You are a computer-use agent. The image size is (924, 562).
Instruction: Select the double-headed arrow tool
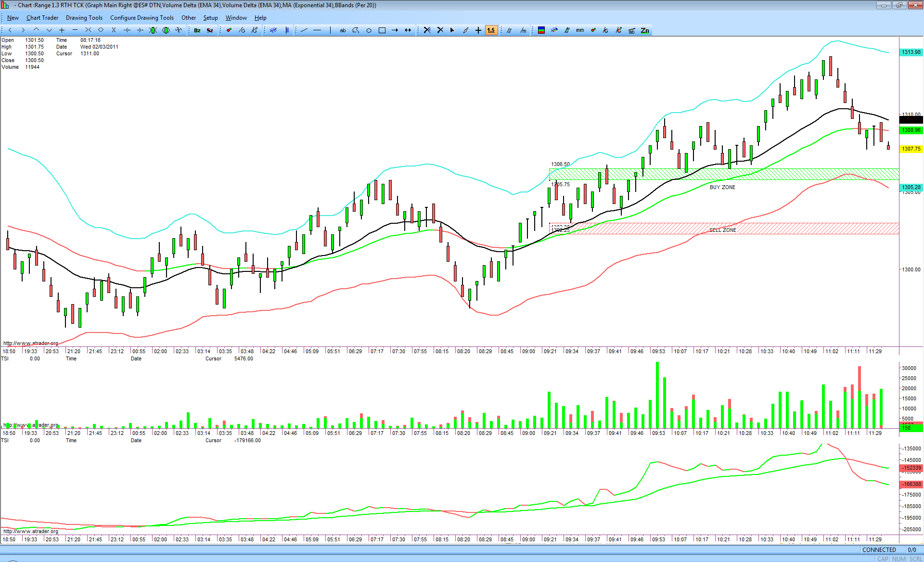[408, 30]
